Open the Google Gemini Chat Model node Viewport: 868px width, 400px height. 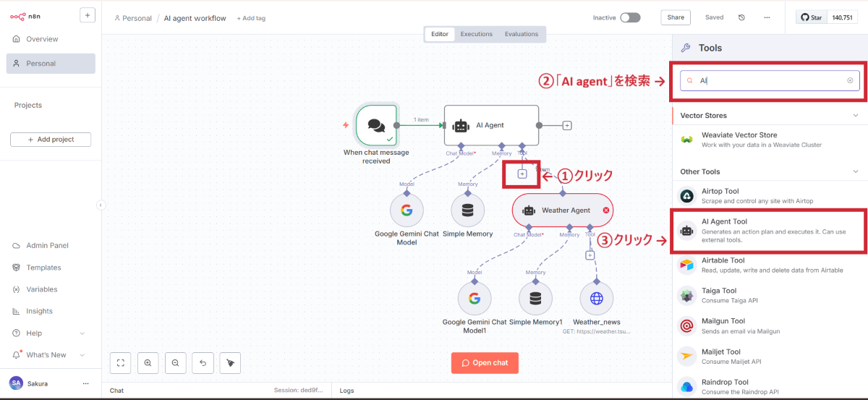[x=407, y=210]
